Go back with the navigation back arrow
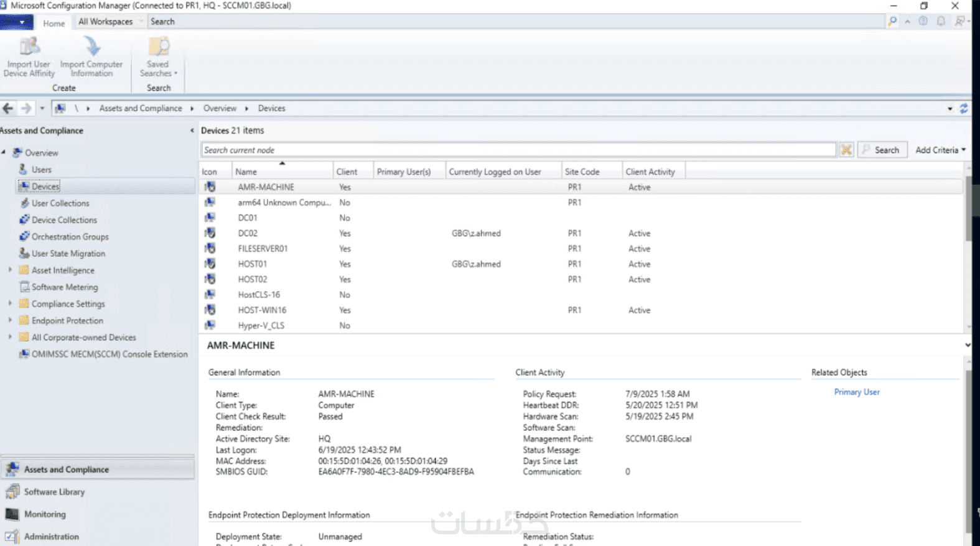Image resolution: width=980 pixels, height=546 pixels. click(x=8, y=108)
